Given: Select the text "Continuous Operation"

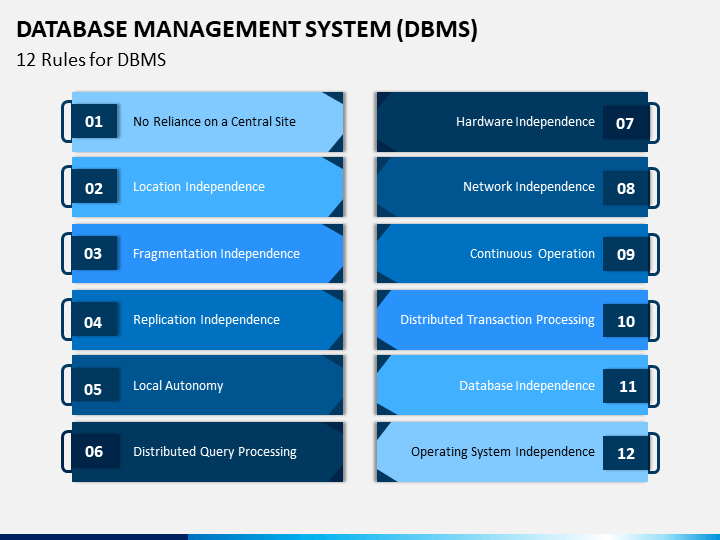Looking at the screenshot, I should [532, 253].
